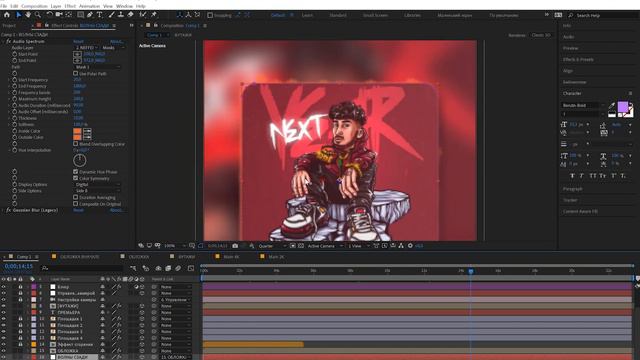Click the Hue Interpolation dial

80,160
